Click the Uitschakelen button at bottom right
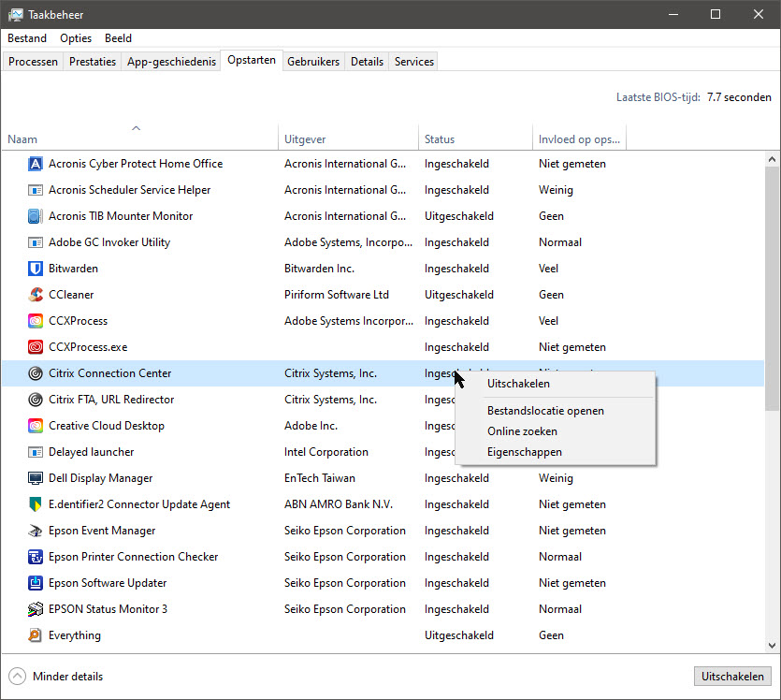The height and width of the screenshot is (700, 781). tap(732, 676)
